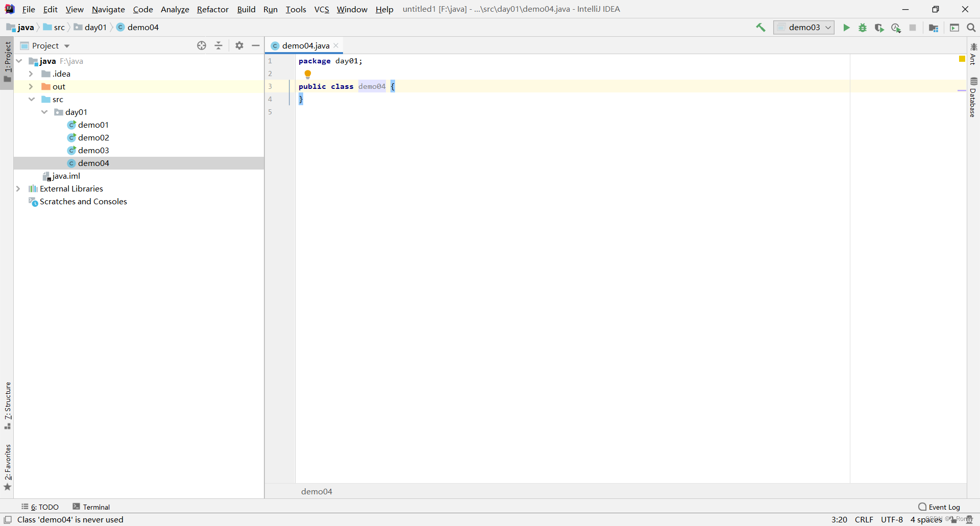The width and height of the screenshot is (980, 526).
Task: Open the Project Structure icon
Action: [934, 28]
